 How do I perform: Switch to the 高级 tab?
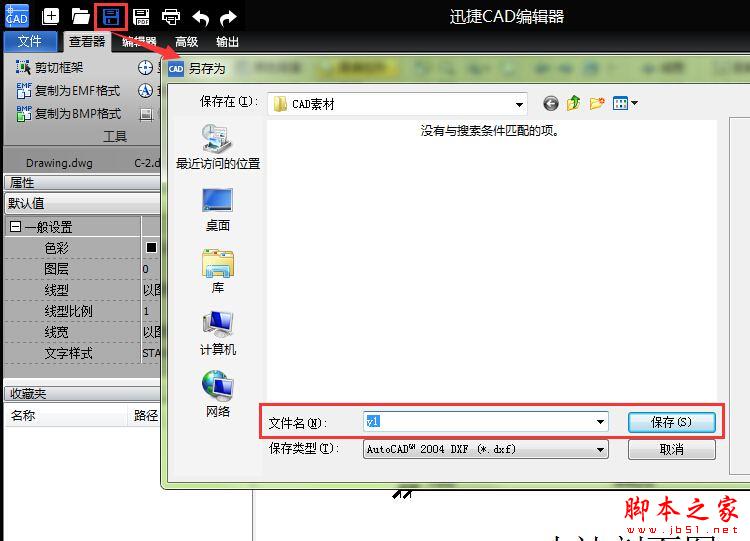tap(187, 42)
